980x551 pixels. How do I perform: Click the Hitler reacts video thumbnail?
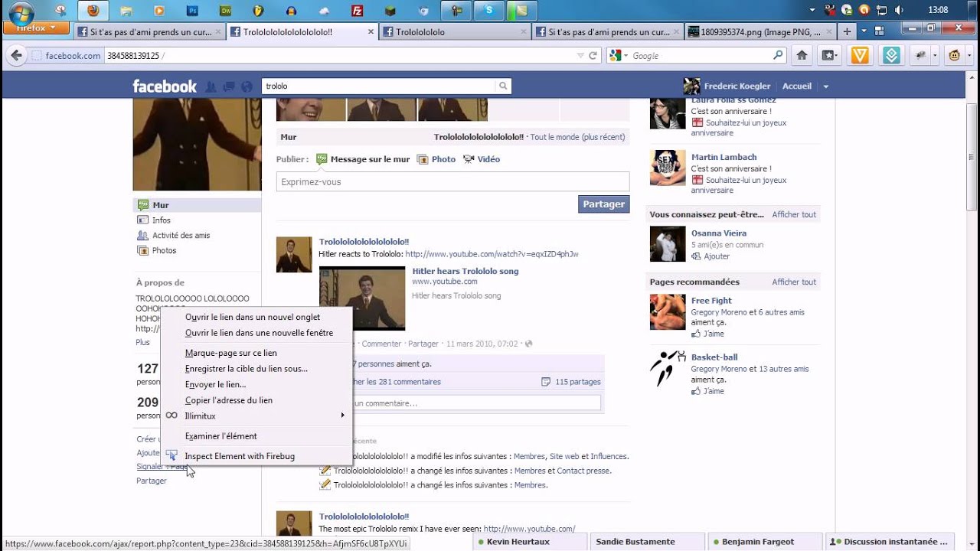pos(362,298)
